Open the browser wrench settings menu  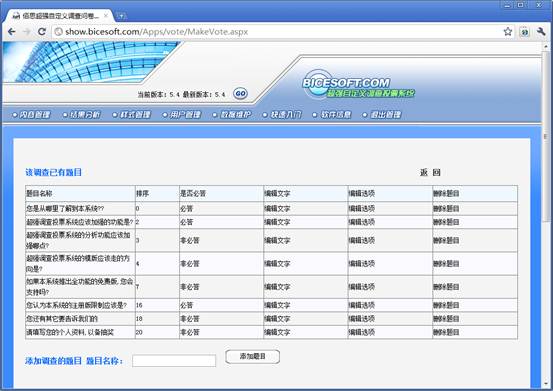point(541,32)
